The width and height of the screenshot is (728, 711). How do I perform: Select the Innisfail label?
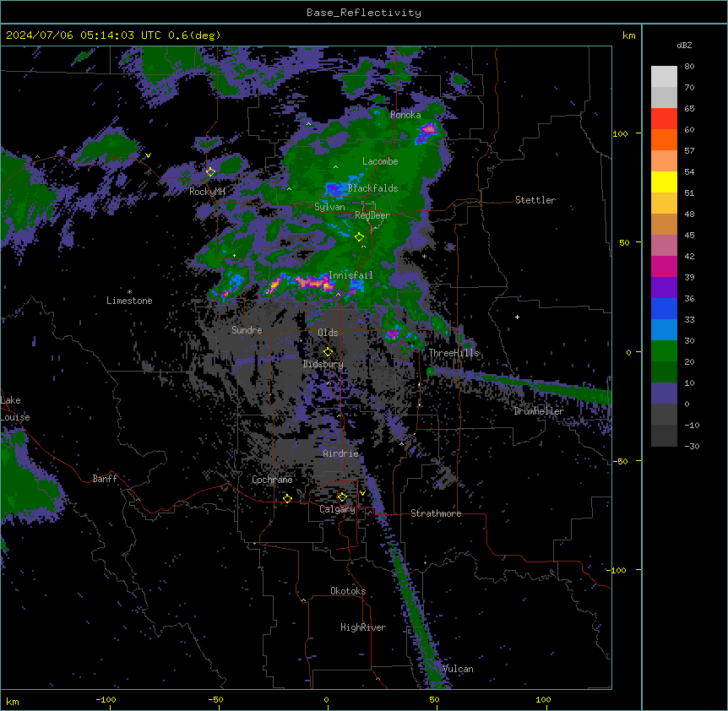[x=350, y=275]
